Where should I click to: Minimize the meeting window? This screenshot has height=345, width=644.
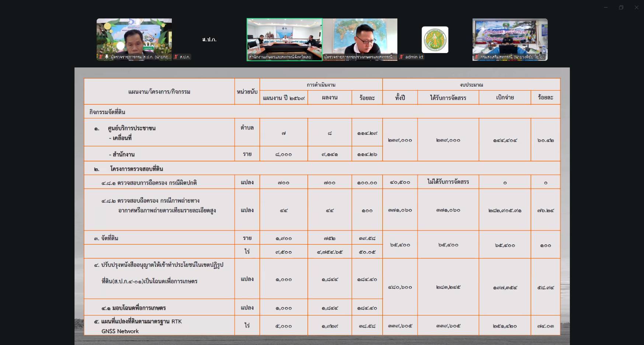tap(606, 7)
